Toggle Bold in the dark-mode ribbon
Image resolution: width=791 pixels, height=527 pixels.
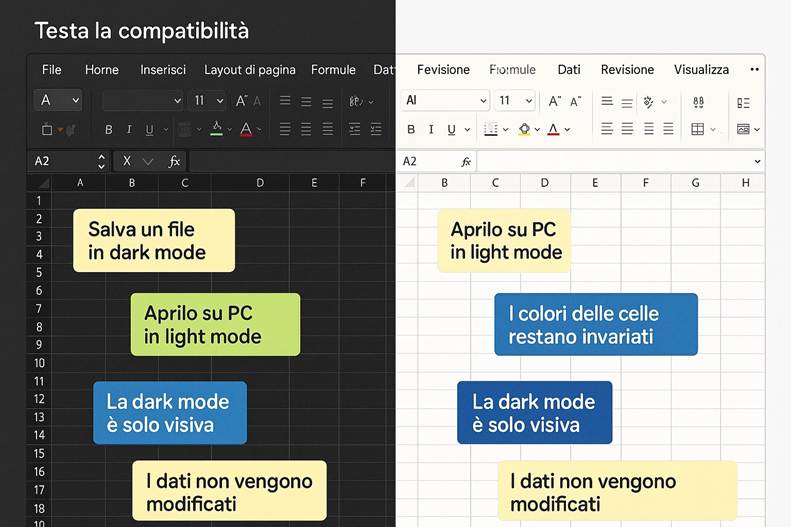click(x=108, y=130)
